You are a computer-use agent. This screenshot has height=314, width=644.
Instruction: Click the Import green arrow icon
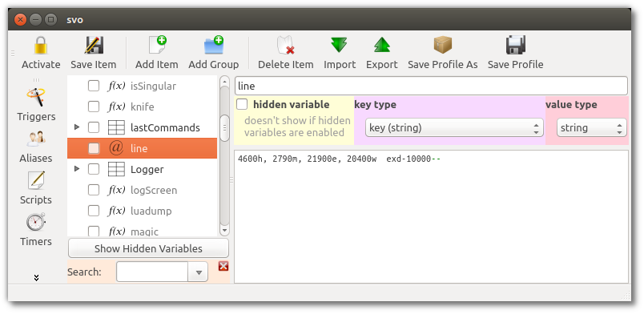pyautogui.click(x=340, y=45)
